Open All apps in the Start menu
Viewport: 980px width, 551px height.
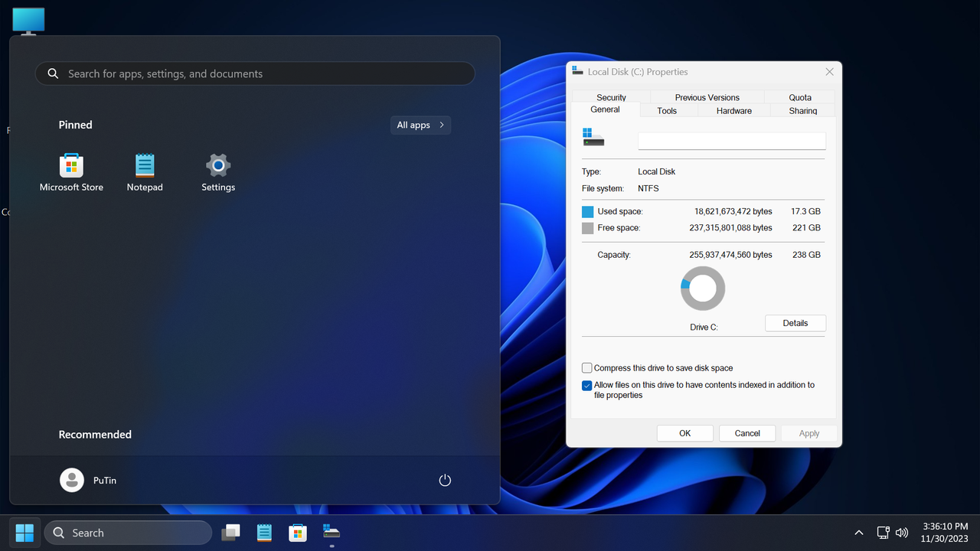click(x=420, y=125)
